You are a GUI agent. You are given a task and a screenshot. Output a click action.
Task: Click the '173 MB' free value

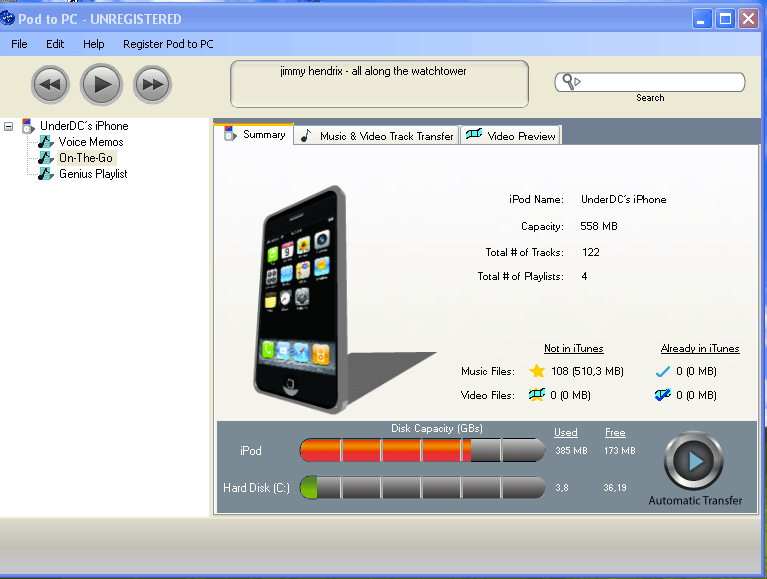click(619, 450)
